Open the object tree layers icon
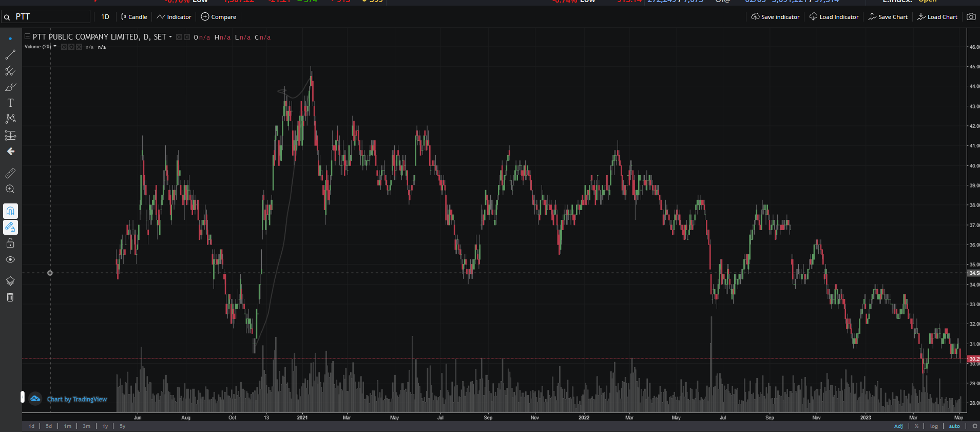Viewport: 980px width, 432px height. coord(10,281)
